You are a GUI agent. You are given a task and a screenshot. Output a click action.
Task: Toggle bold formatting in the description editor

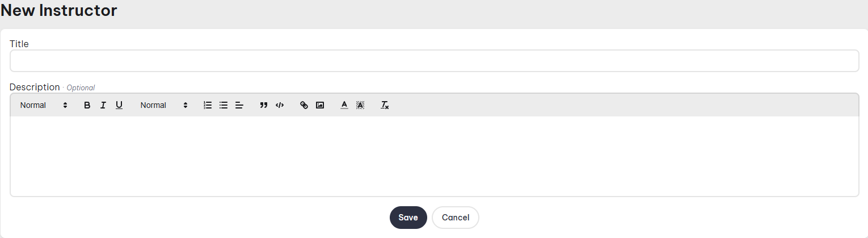coord(87,105)
